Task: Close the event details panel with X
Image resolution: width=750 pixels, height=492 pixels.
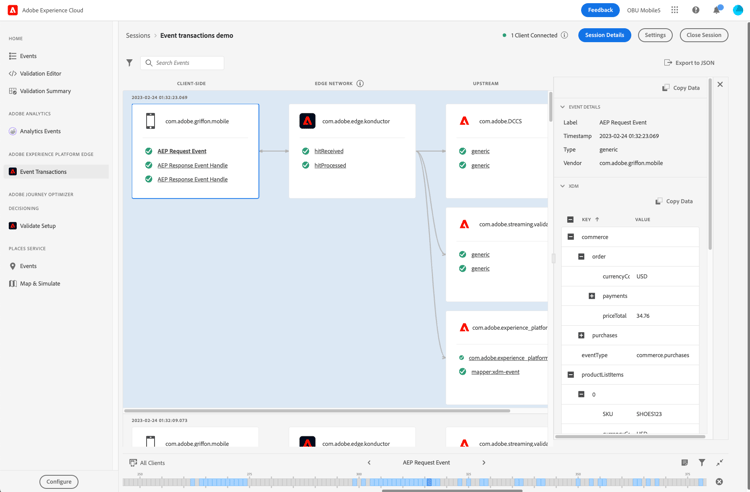Action: coord(720,85)
